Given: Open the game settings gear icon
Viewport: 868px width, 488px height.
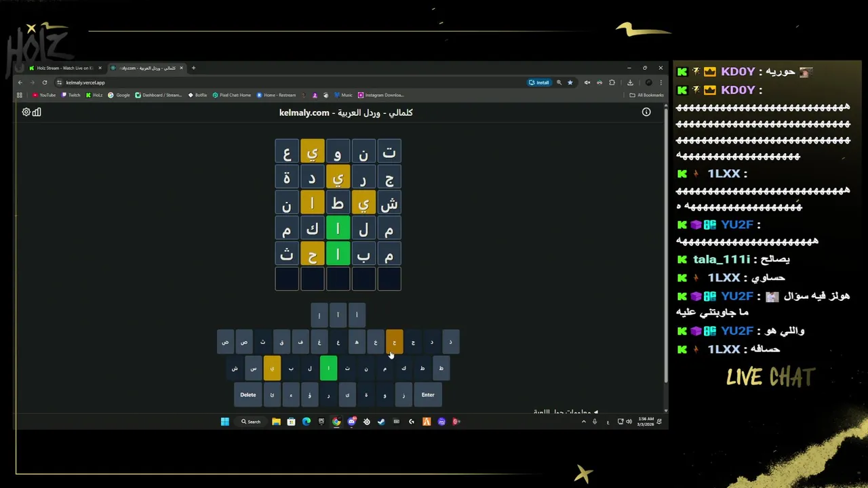Looking at the screenshot, I should (26, 113).
